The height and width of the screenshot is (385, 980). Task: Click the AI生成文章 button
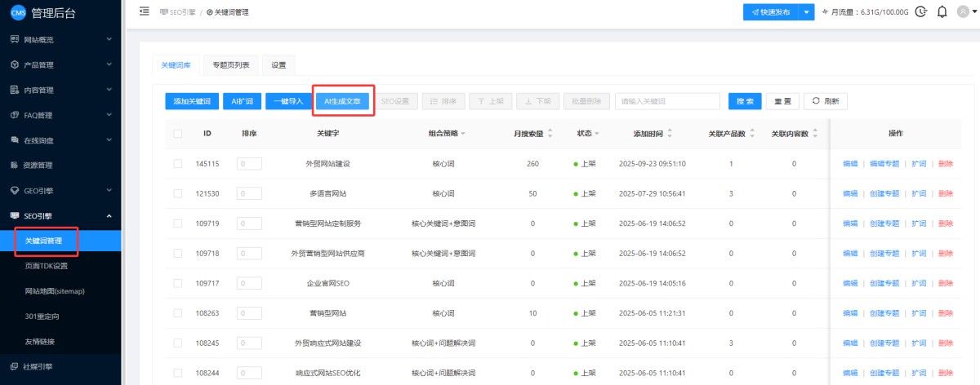coord(343,101)
